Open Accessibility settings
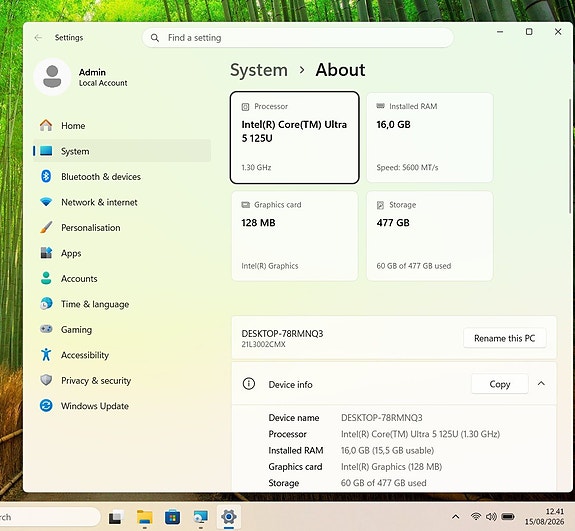575x531 pixels. [122, 355]
